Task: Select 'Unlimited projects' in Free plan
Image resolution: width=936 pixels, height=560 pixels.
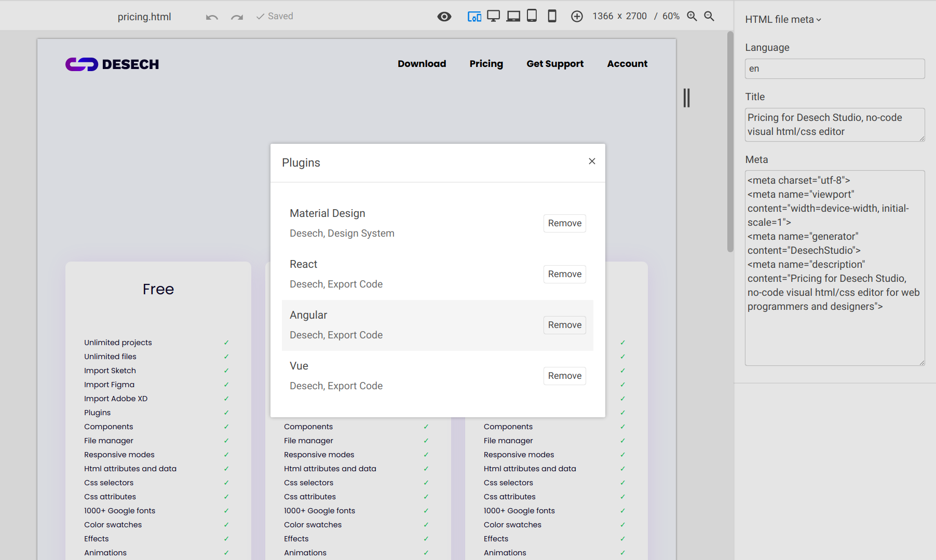Action: tap(118, 343)
